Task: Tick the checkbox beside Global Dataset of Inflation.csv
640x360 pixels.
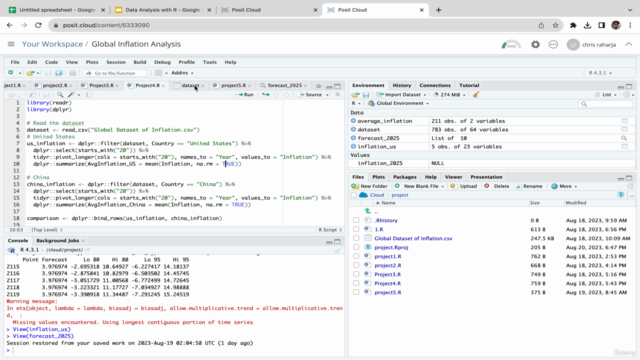Action: click(x=356, y=238)
